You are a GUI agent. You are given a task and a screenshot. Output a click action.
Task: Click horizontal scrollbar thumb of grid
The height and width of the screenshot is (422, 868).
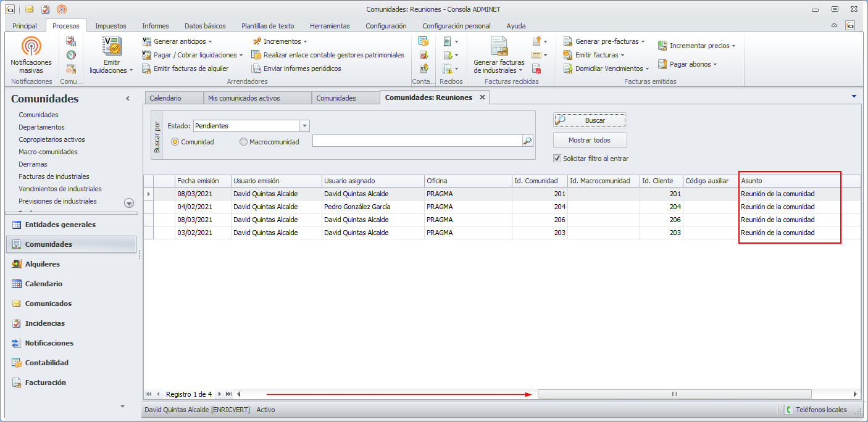tap(674, 394)
